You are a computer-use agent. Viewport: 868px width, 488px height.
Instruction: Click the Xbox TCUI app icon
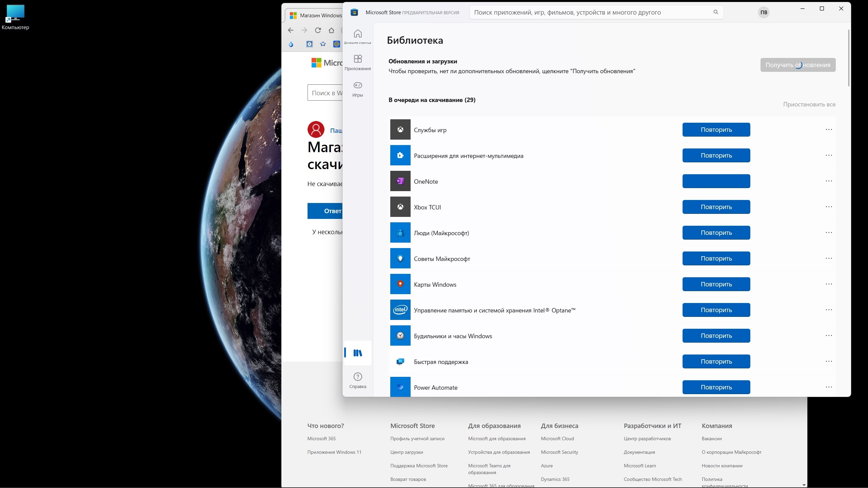[400, 207]
